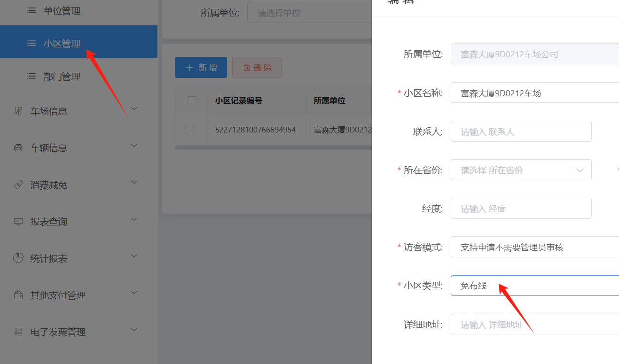
Task: Expand the 电子发票管理 menu chevron
Action: pyautogui.click(x=134, y=329)
